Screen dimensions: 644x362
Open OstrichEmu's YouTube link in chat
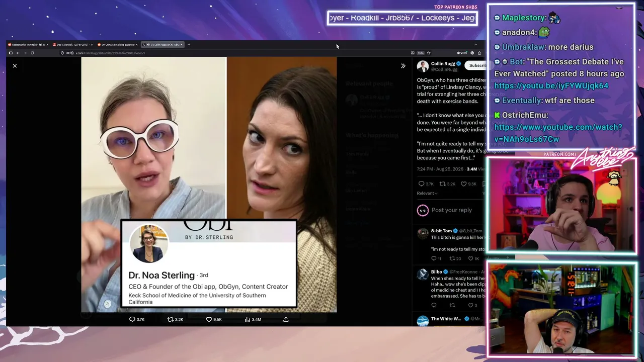point(558,133)
